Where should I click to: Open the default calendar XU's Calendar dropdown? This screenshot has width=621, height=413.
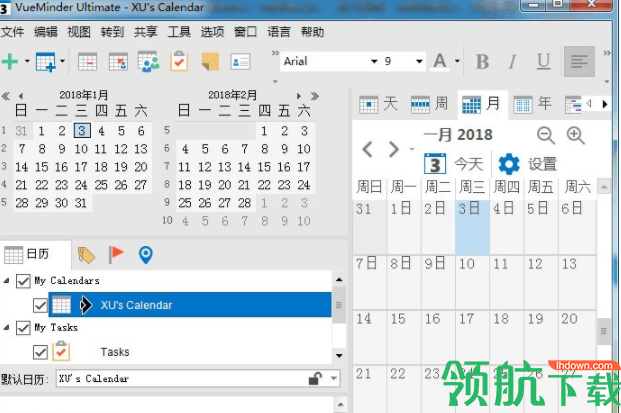(334, 379)
